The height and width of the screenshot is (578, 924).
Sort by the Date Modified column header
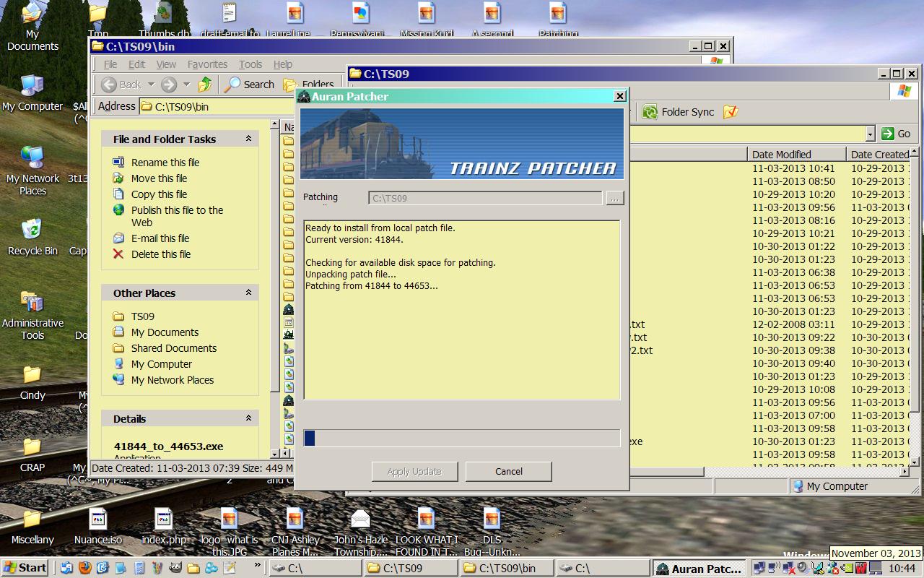(x=796, y=154)
